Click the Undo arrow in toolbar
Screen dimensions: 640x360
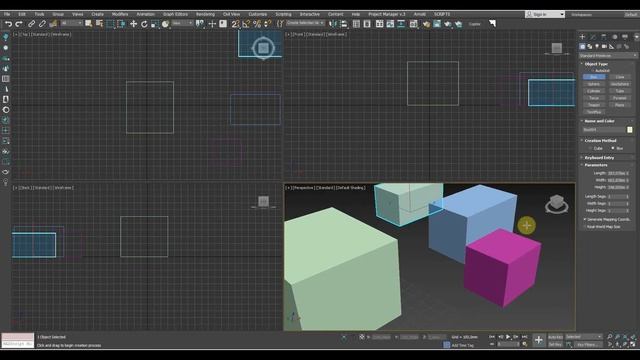point(8,24)
